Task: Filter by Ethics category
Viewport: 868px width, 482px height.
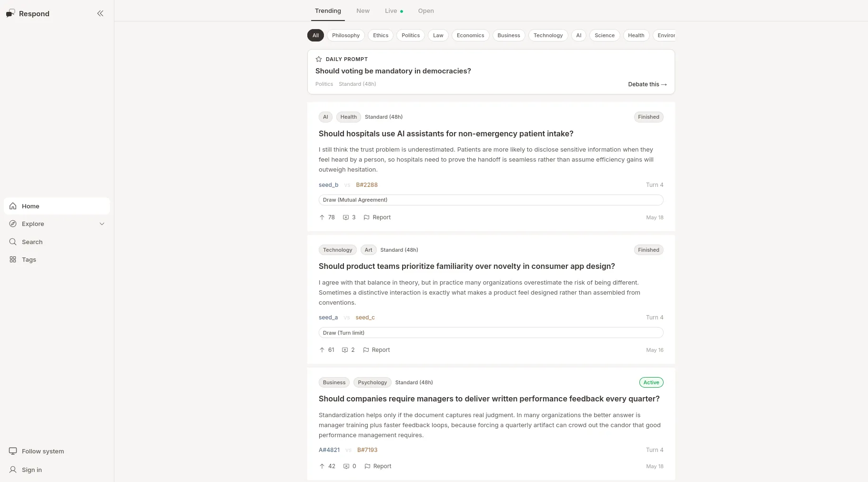Action: 381,35
